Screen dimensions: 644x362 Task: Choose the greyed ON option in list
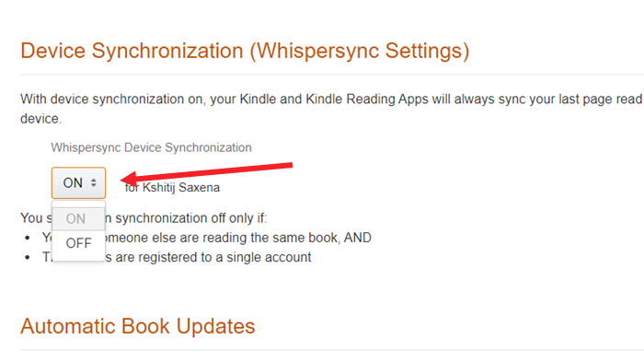pyautogui.click(x=78, y=219)
